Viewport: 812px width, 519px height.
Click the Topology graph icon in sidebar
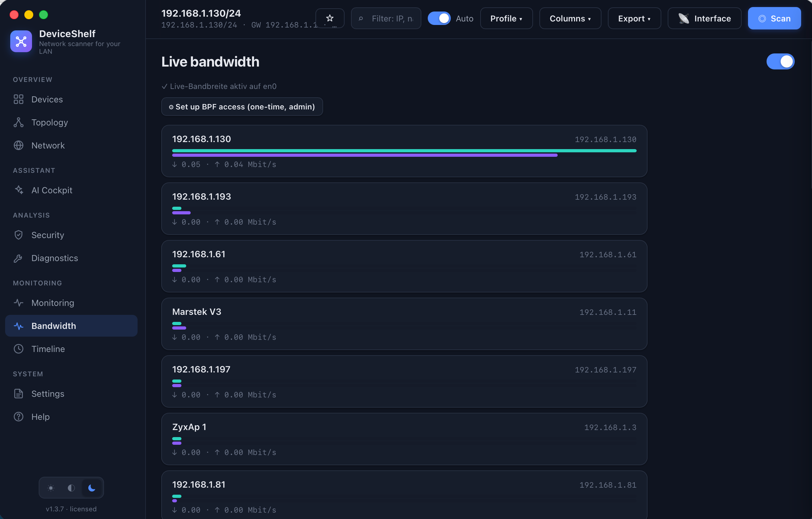tap(19, 123)
